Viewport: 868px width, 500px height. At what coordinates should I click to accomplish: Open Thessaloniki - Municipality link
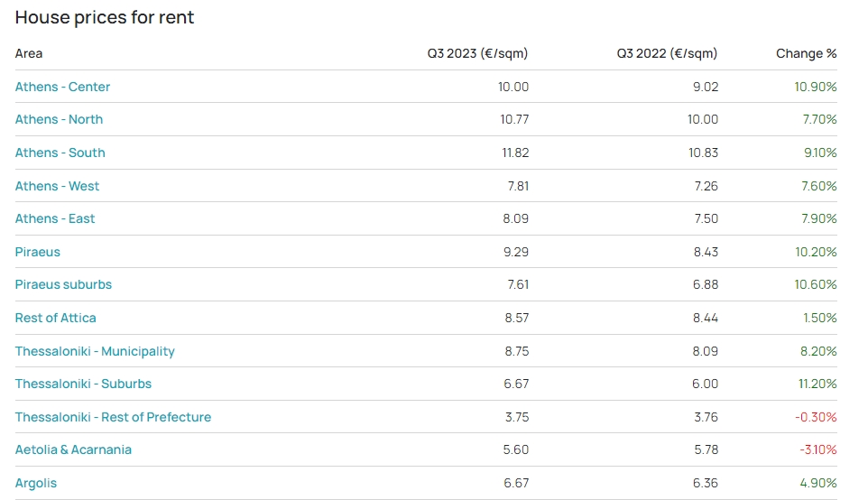(x=95, y=352)
